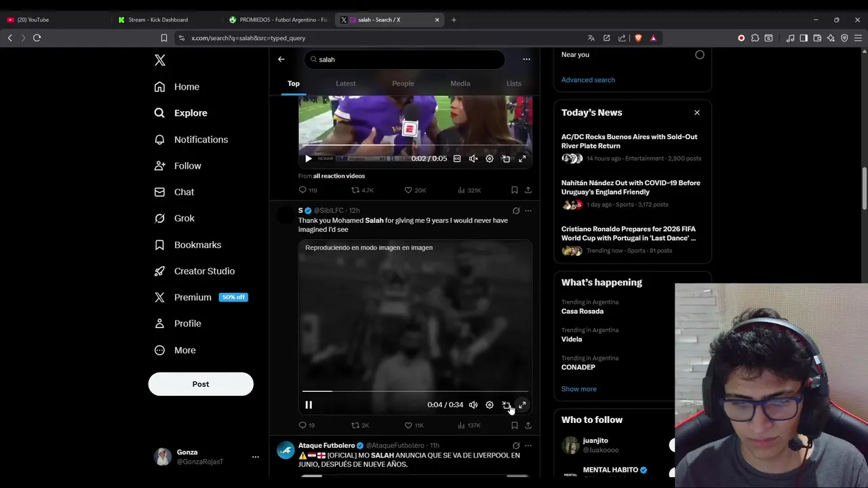868x488 pixels.
Task: Reply to the post with 119 comments
Action: pos(308,190)
